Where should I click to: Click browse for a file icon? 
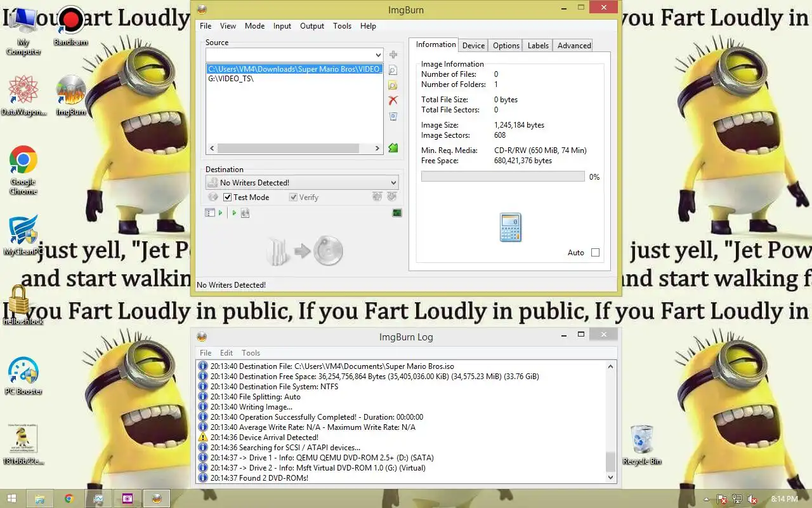point(393,70)
